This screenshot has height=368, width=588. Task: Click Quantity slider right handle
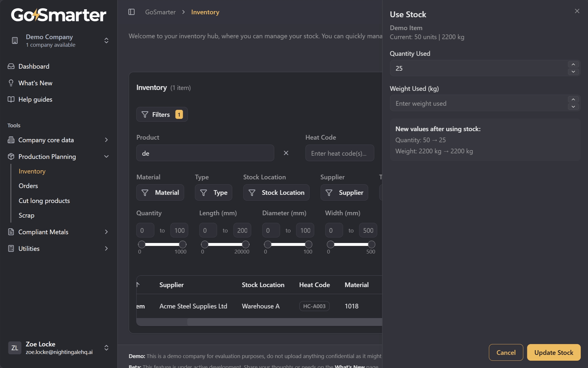(x=183, y=244)
